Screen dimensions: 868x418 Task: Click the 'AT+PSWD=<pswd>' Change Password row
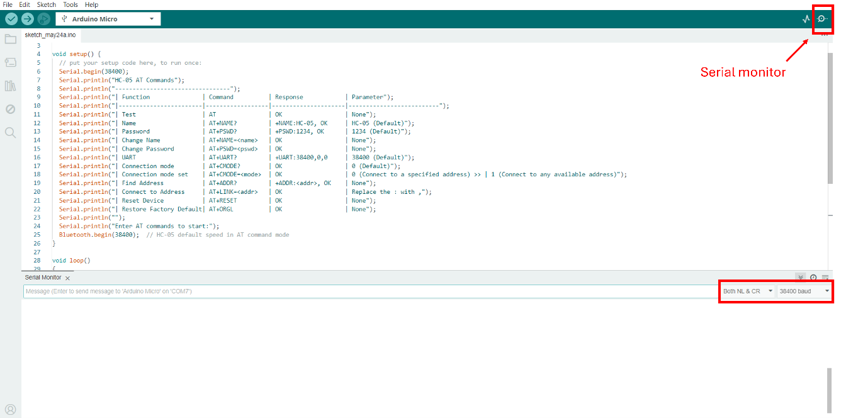coord(217,149)
